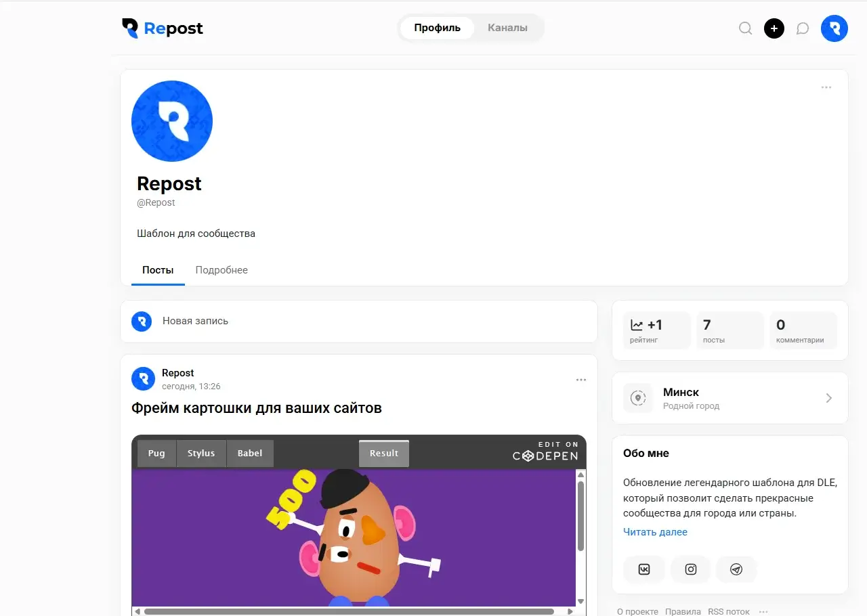Open post options three-dots menu
The image size is (867, 616).
tap(581, 380)
